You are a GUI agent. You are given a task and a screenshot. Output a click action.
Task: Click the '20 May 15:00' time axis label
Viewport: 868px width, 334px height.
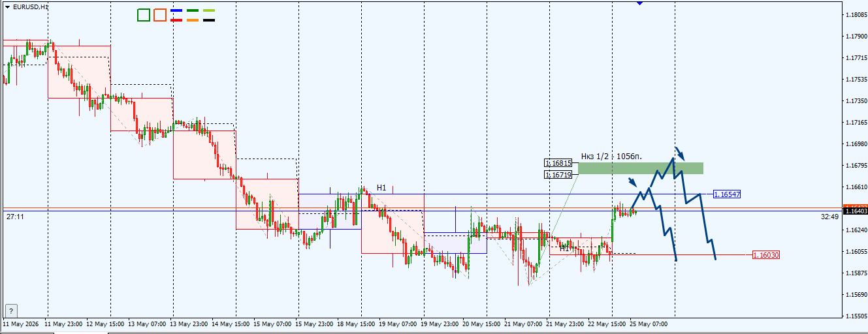[482, 324]
